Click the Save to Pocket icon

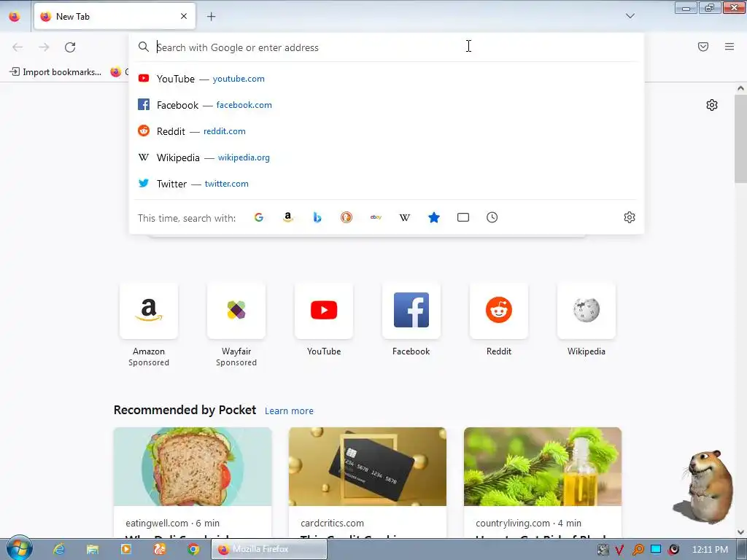point(703,47)
